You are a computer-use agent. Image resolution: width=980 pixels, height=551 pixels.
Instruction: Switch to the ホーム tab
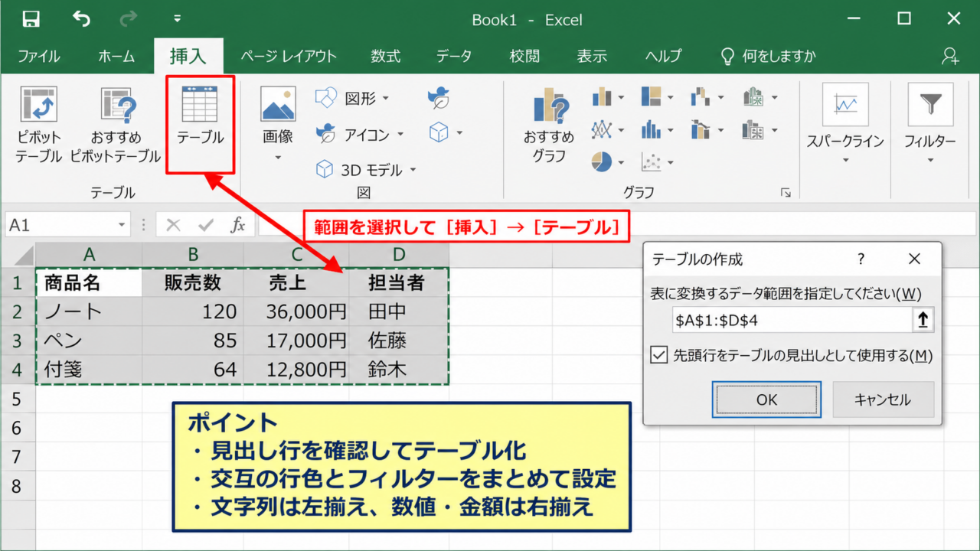pyautogui.click(x=116, y=56)
